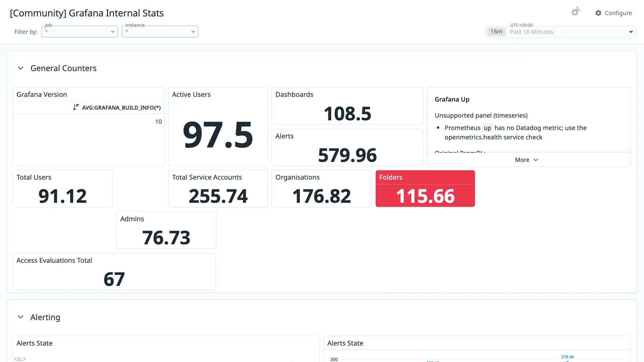Click the right Alerts State widget title

click(345, 343)
